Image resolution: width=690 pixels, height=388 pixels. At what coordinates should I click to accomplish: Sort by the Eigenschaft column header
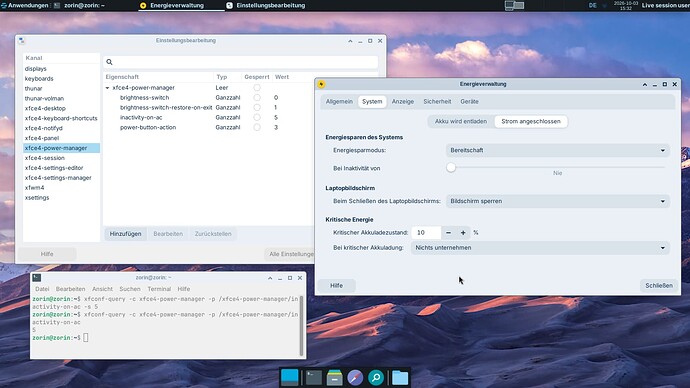point(158,77)
